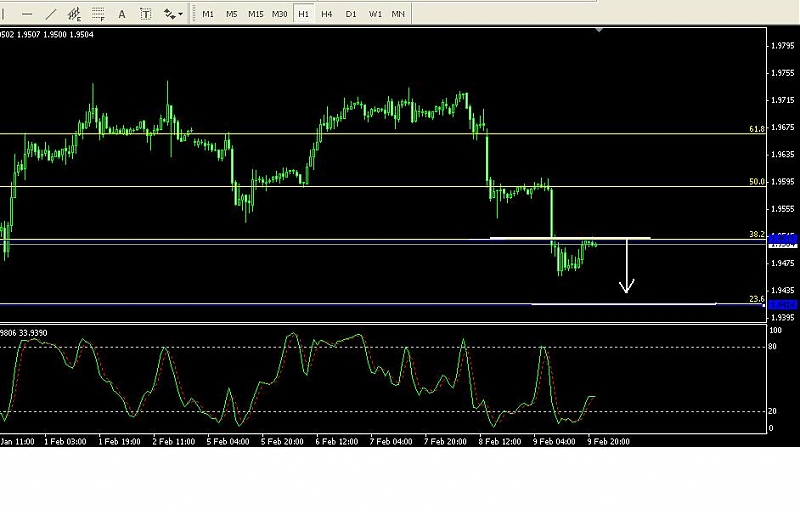Select the text 'A' tool
This screenshot has height=515, width=800.
click(122, 14)
